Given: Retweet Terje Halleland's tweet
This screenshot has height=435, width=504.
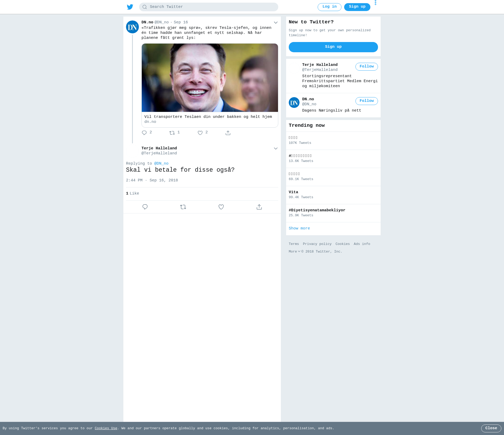Looking at the screenshot, I should pyautogui.click(x=183, y=207).
